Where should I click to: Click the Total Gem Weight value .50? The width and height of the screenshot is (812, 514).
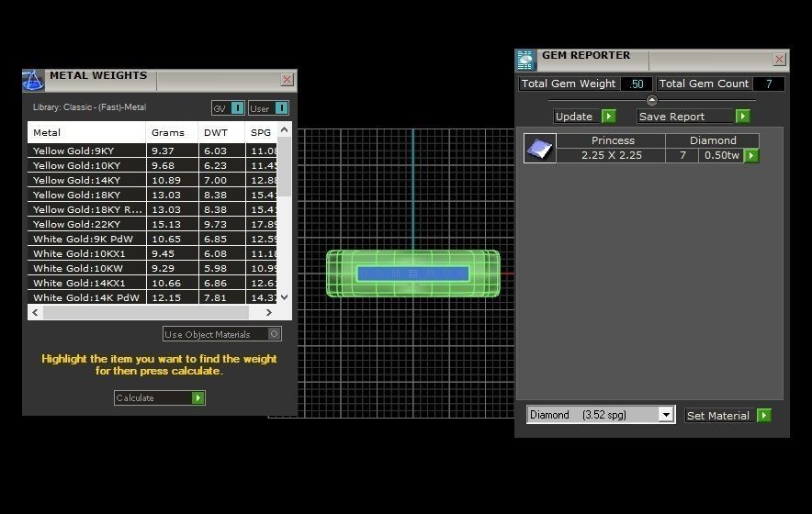637,84
